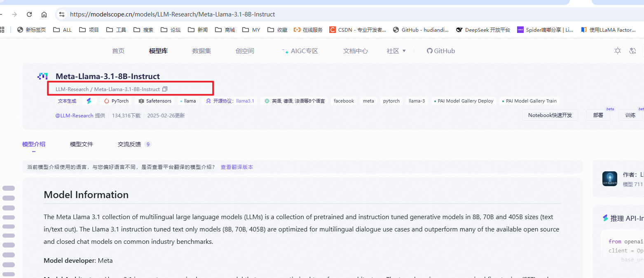This screenshot has width=644, height=278.
Task: Open the 工具 bookmark folder
Action: coord(116,30)
